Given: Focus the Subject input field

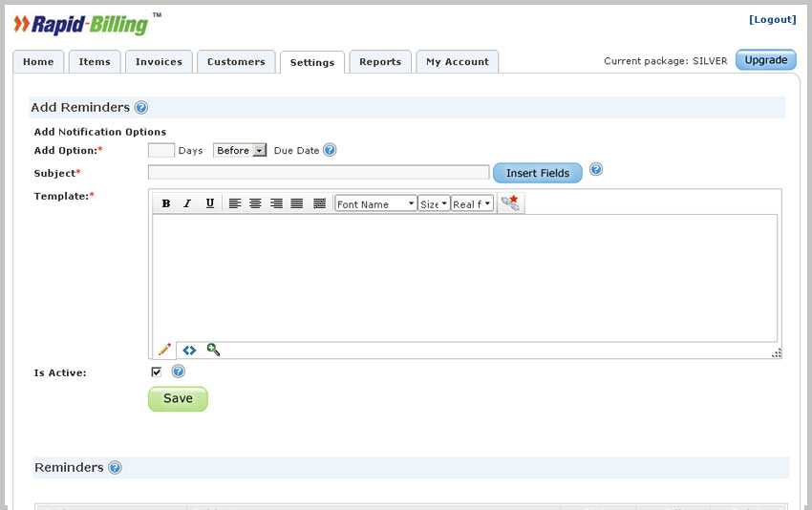Looking at the screenshot, I should coord(318,173).
